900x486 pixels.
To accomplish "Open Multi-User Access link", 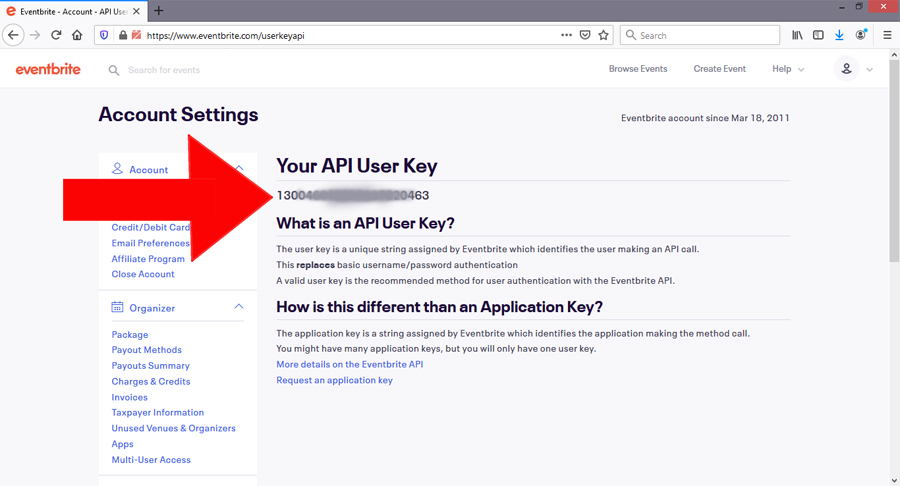I will 151,460.
